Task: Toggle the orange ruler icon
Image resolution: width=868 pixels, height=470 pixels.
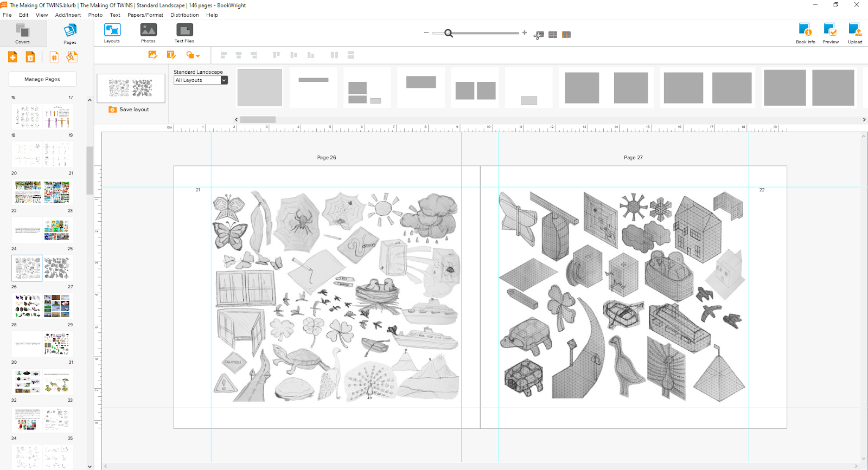Action: pos(566,35)
